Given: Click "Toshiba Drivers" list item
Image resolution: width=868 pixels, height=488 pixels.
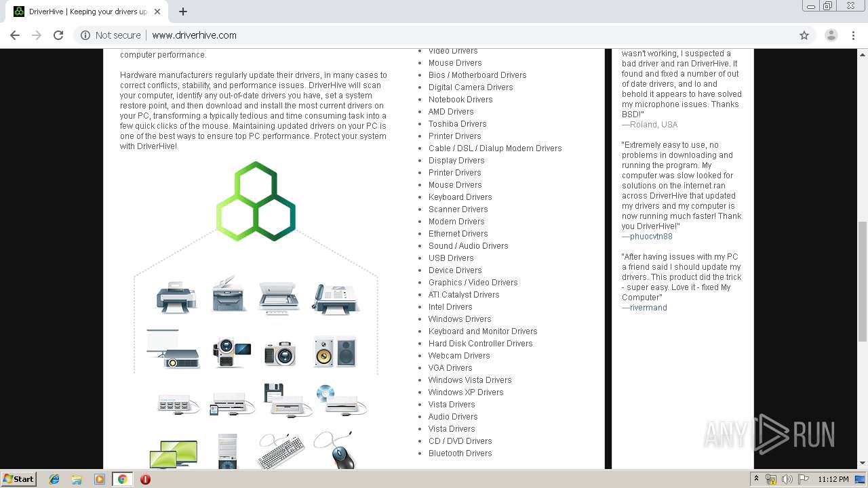Looking at the screenshot, I should (x=458, y=124).
